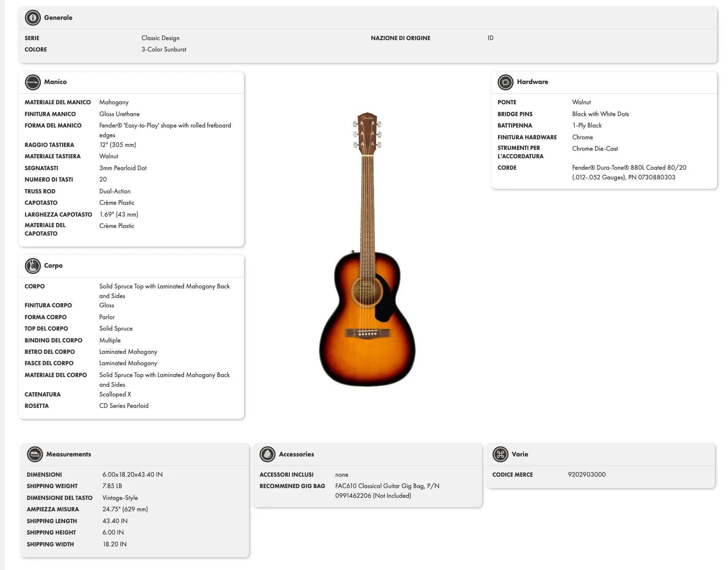
Task: Select the Accessories section heading
Action: click(296, 454)
